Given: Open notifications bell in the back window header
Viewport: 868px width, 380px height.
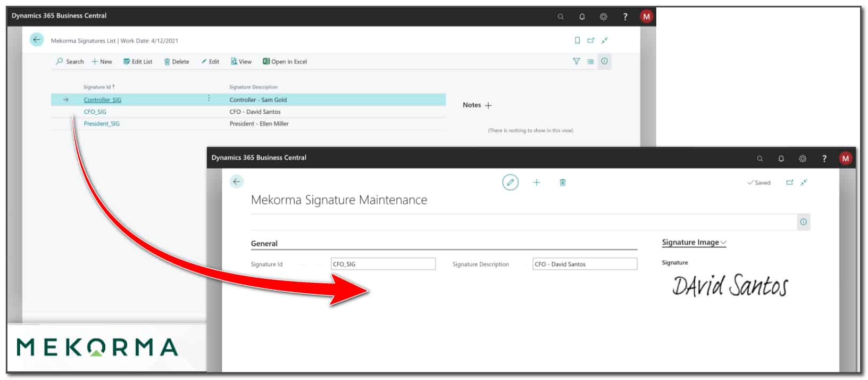Looking at the screenshot, I should pyautogui.click(x=582, y=16).
